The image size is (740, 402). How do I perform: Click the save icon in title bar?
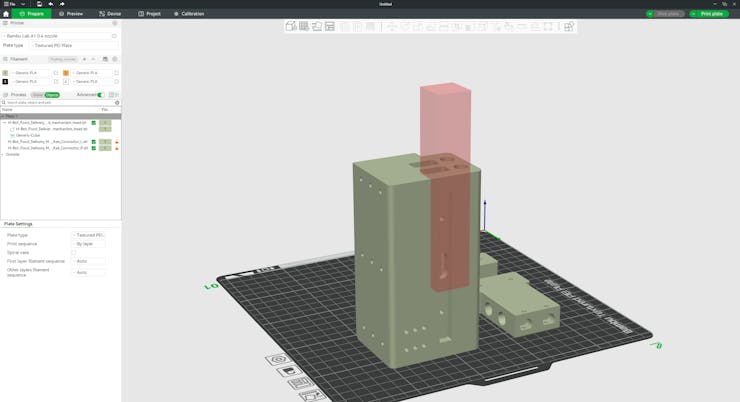[39, 4]
